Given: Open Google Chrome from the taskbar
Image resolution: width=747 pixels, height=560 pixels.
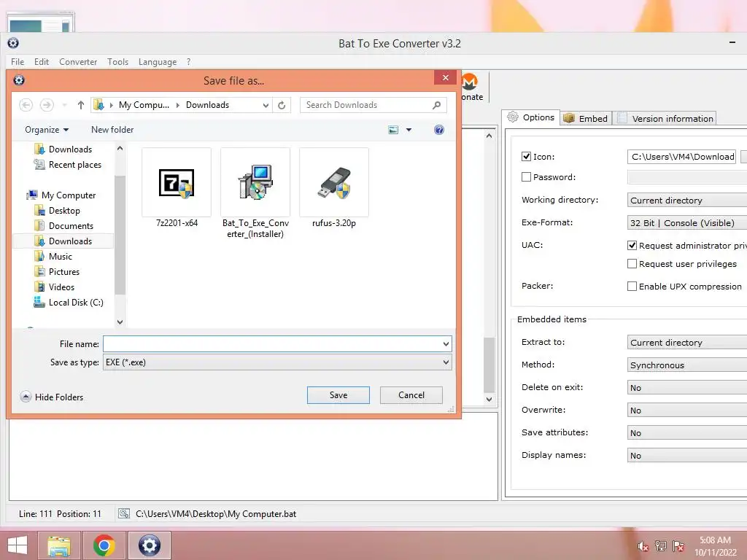Looking at the screenshot, I should 104,545.
